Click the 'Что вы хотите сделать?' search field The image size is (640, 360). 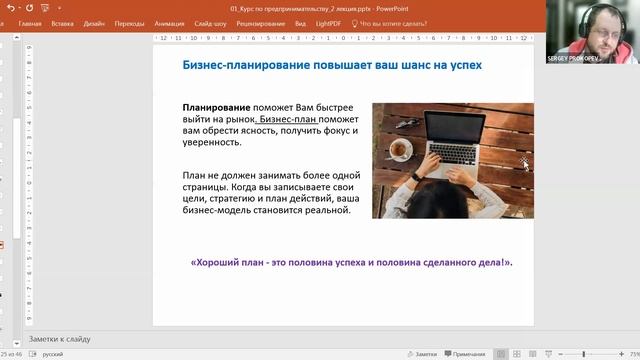click(393, 24)
